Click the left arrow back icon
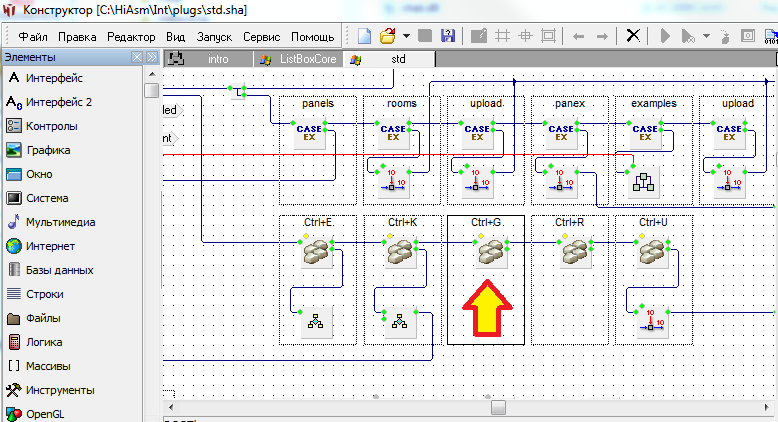The width and height of the screenshot is (778, 422). pyautogui.click(x=579, y=36)
